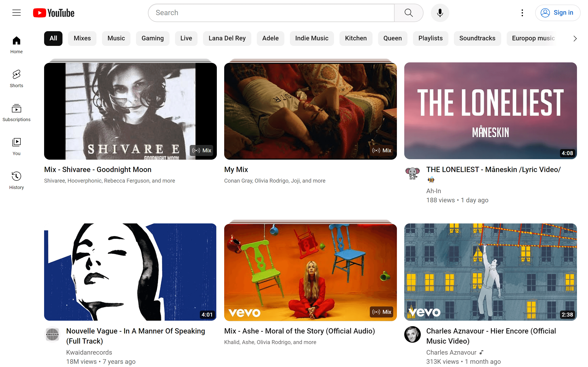Open your watch History
588x367 pixels.
[16, 180]
